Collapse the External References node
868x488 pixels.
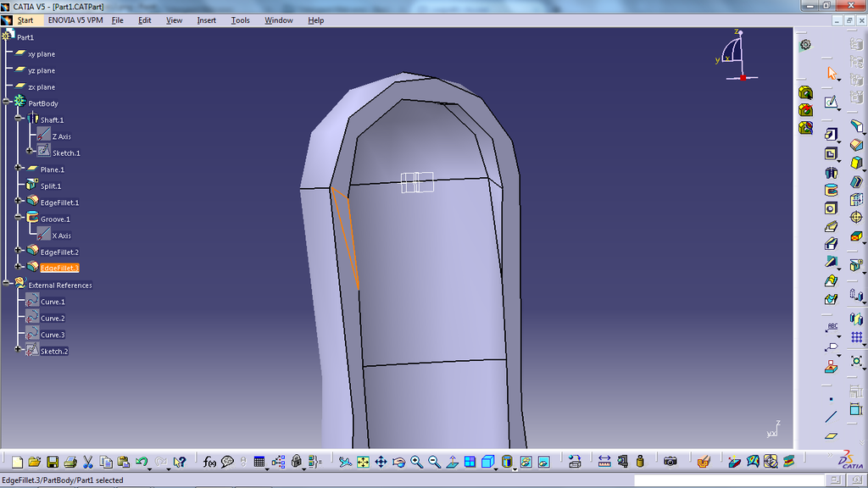[7, 284]
